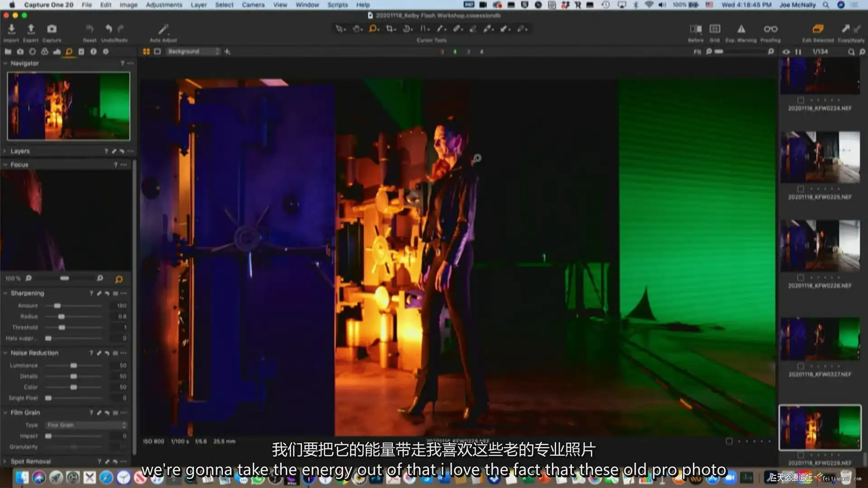Open the Adjustments menu
This screenshot has height=488, width=868.
click(164, 5)
